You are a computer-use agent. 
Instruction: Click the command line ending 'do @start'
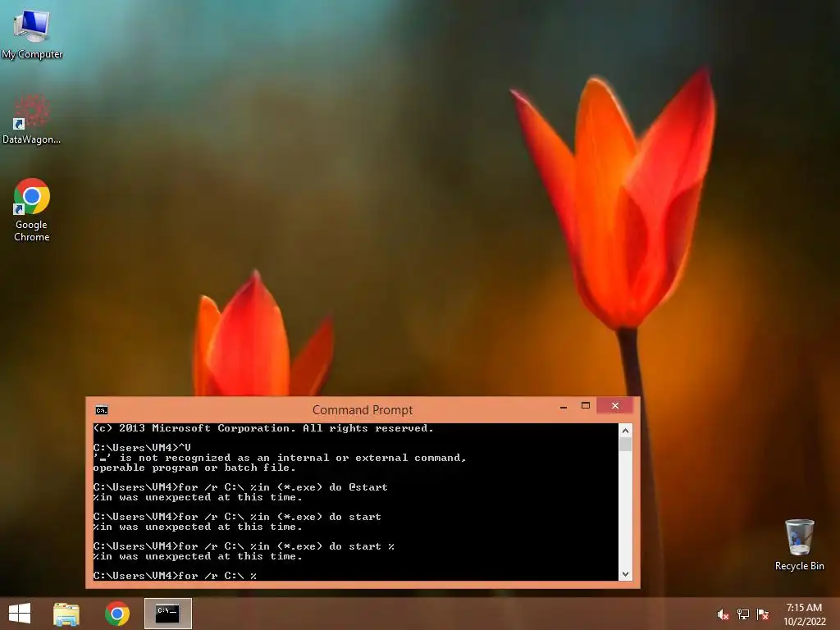point(240,487)
